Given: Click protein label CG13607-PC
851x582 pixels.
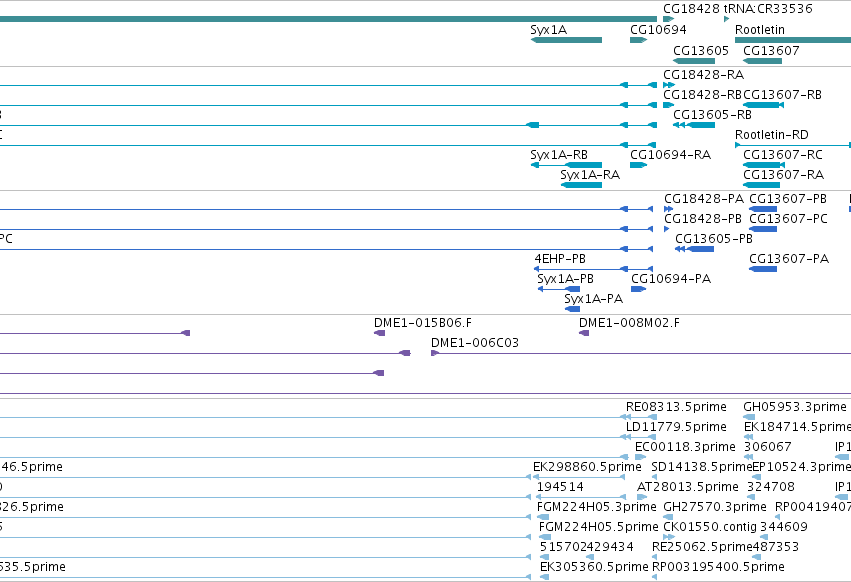Looking at the screenshot, I should pos(788,219).
